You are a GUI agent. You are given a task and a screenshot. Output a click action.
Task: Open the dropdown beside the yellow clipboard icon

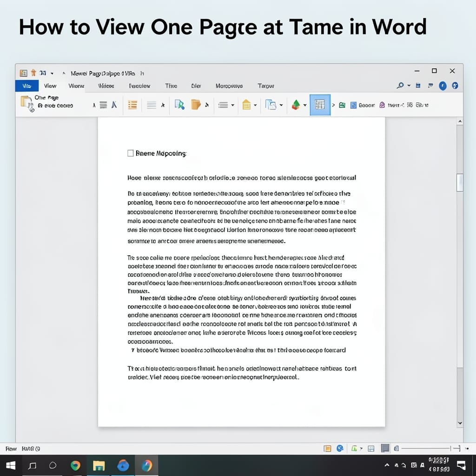pyautogui.click(x=255, y=105)
